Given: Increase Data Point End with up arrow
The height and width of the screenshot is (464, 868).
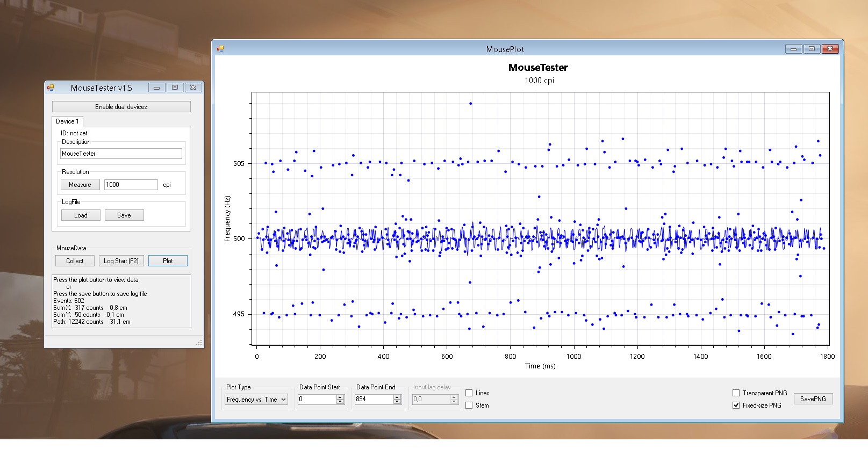Looking at the screenshot, I should pyautogui.click(x=397, y=397).
